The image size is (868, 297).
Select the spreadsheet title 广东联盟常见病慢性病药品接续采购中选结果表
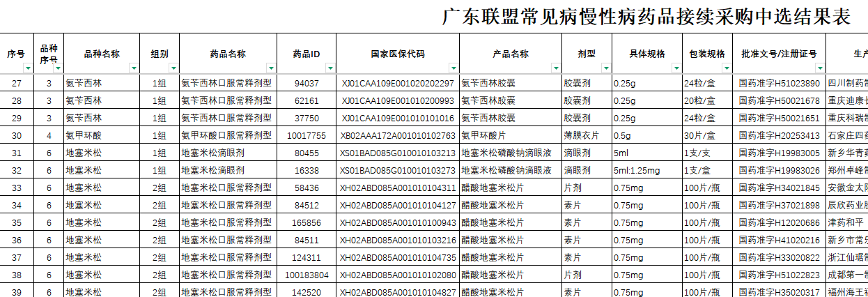tap(646, 17)
